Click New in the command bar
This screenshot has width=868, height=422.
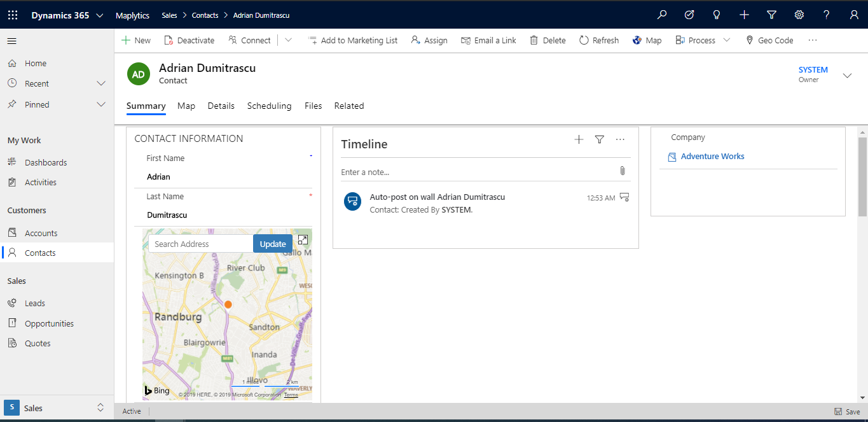(136, 40)
